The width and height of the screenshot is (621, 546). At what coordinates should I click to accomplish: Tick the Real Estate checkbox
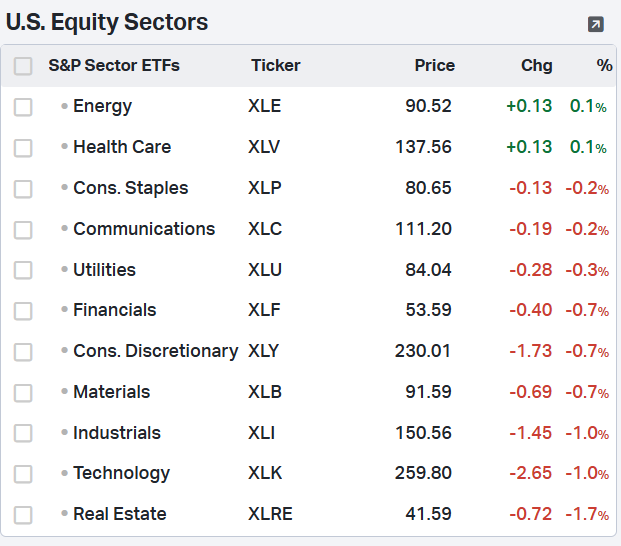pos(23,515)
